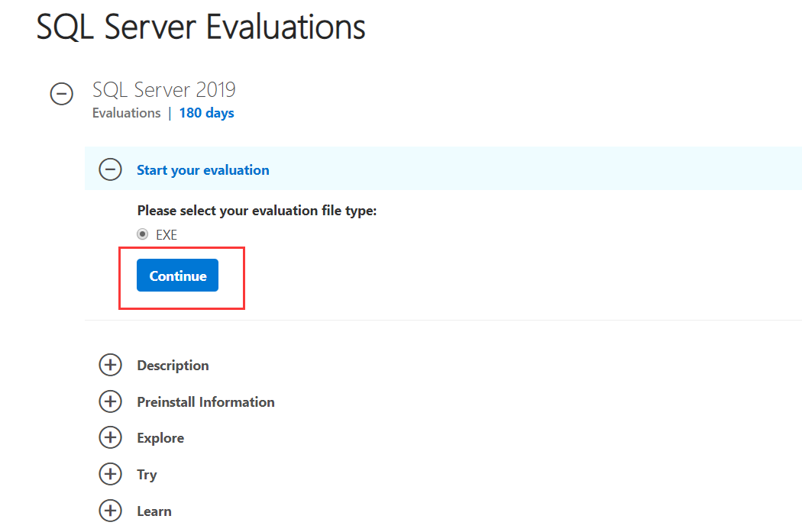802x532 pixels.
Task: Expand the Learn section
Action: pyautogui.click(x=154, y=511)
